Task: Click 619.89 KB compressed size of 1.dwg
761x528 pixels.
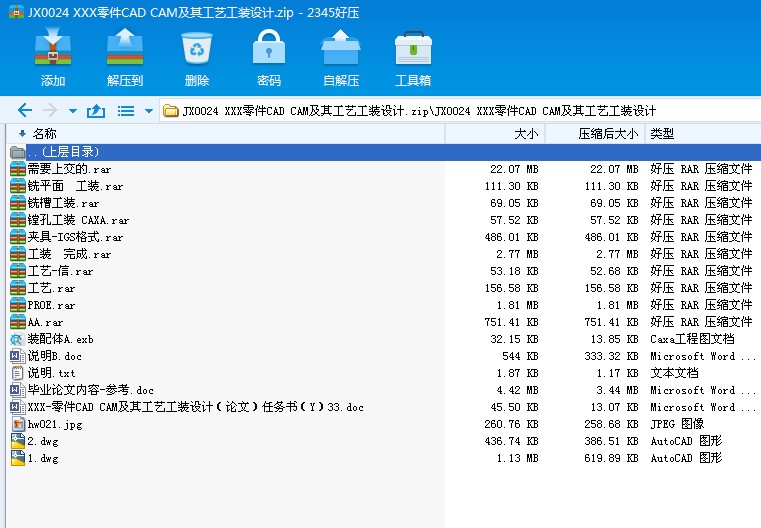Action: click(612, 458)
